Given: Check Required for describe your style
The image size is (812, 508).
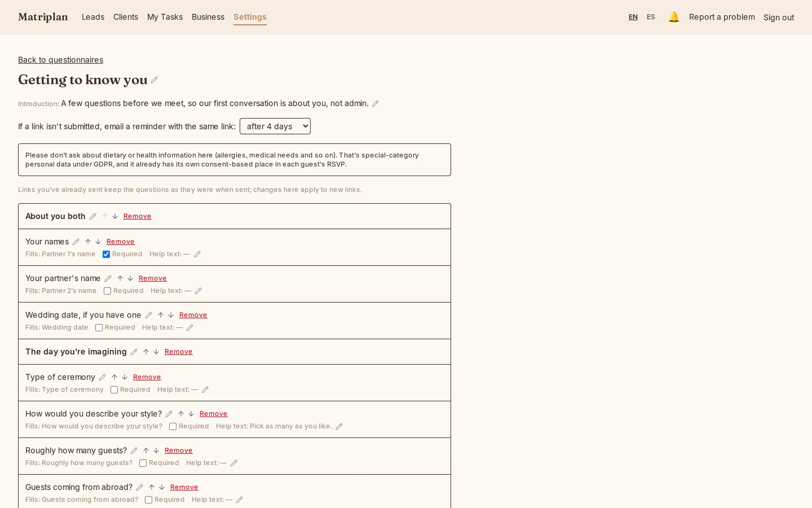Looking at the screenshot, I should 173,426.
